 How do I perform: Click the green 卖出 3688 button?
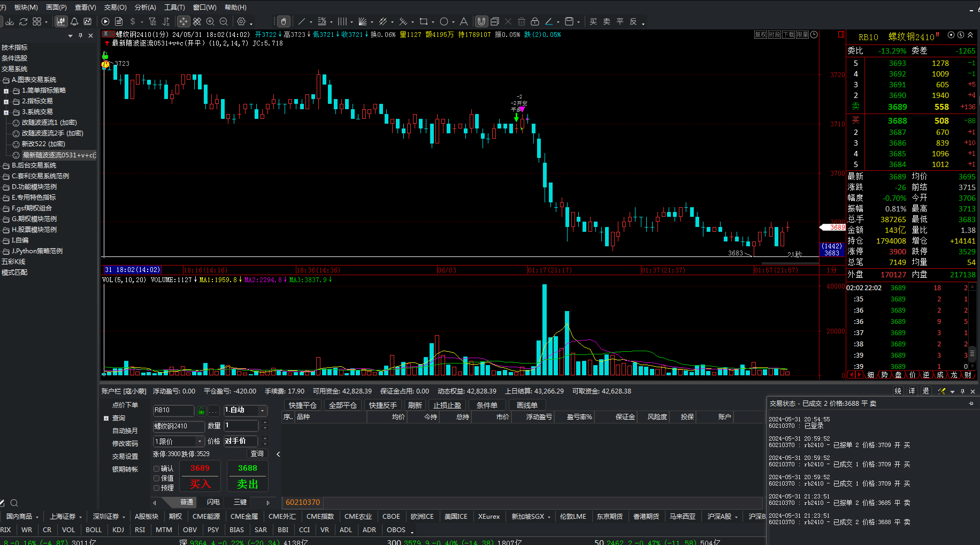click(247, 476)
